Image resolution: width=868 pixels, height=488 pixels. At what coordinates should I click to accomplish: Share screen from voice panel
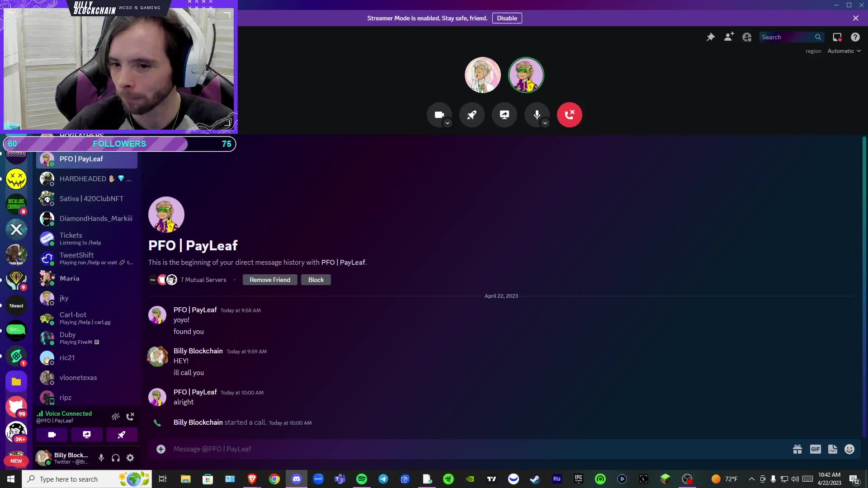pos(87,435)
